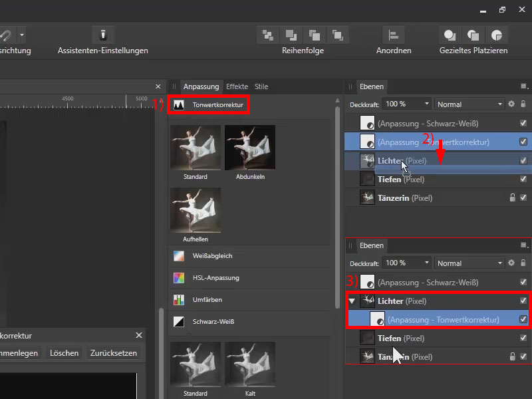Toggle visibility of upper Lichter layer
Image resolution: width=532 pixels, height=399 pixels.
(x=523, y=160)
